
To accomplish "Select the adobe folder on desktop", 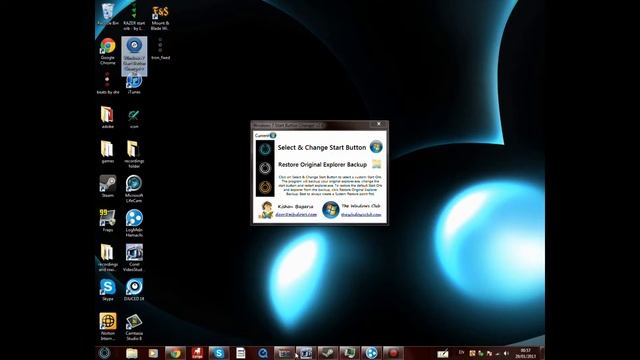I will tap(107, 117).
